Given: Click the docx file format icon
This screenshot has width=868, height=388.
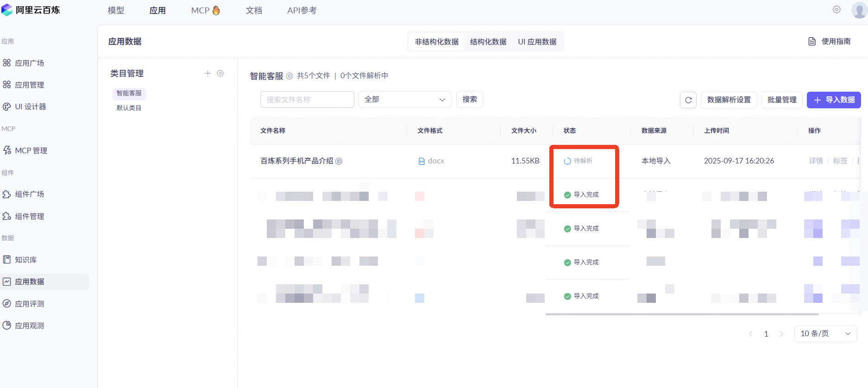Looking at the screenshot, I should 421,161.
